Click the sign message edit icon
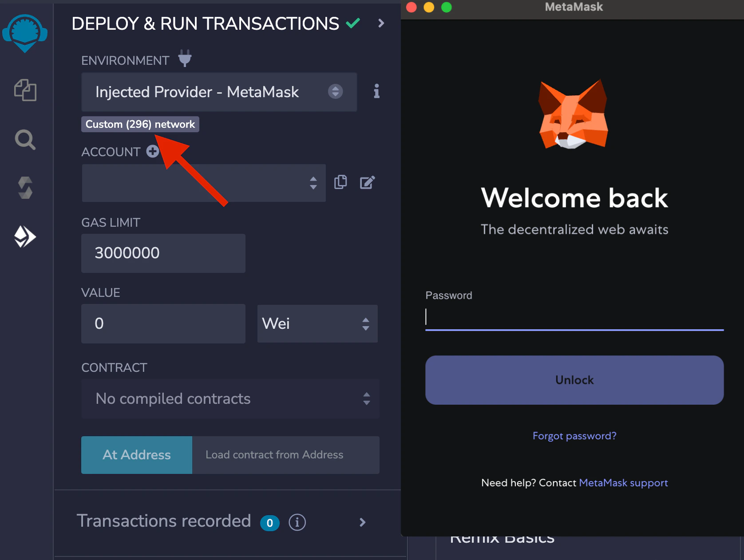This screenshot has width=744, height=560. 368,182
